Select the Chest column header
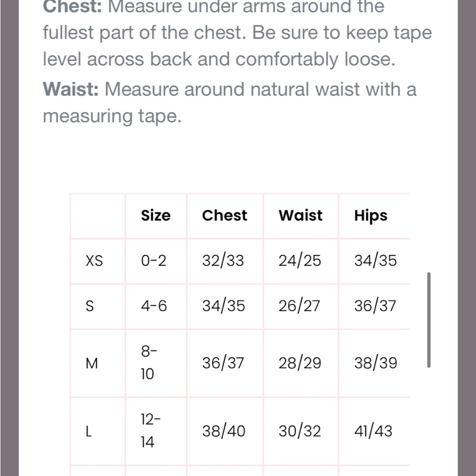Screen dimensions: 476x476 coord(225,216)
